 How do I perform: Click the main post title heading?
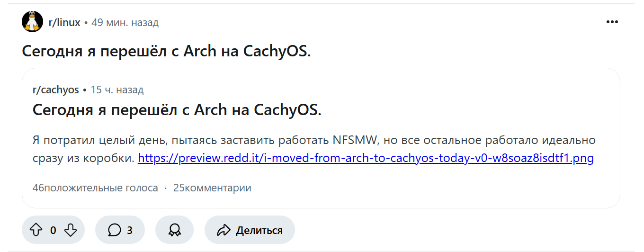pyautogui.click(x=166, y=51)
